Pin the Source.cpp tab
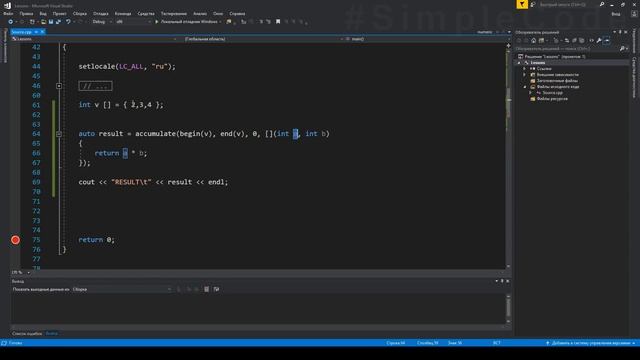 (36, 32)
